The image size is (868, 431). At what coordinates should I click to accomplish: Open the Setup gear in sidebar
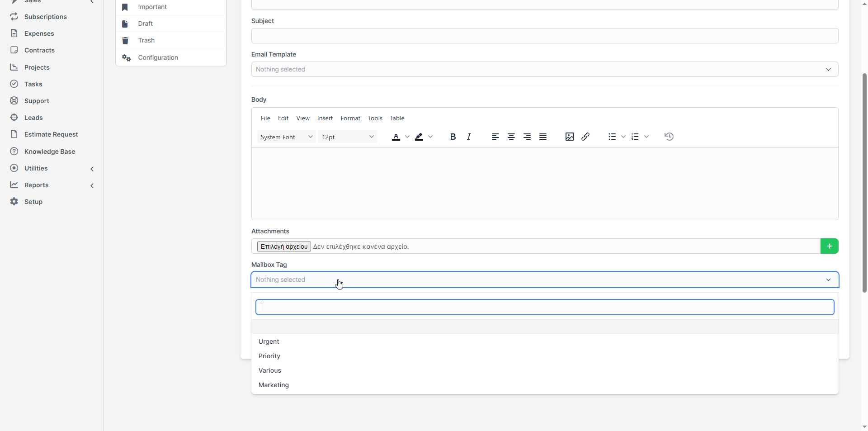[14, 202]
